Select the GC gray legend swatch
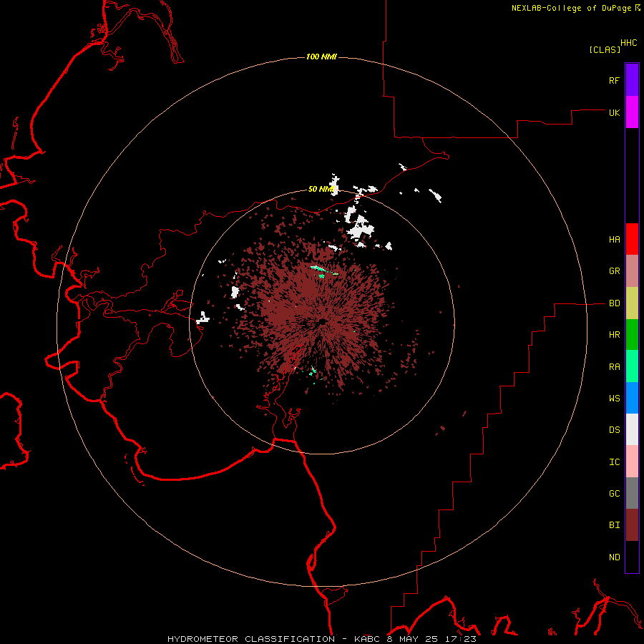The image size is (644, 644). click(632, 493)
